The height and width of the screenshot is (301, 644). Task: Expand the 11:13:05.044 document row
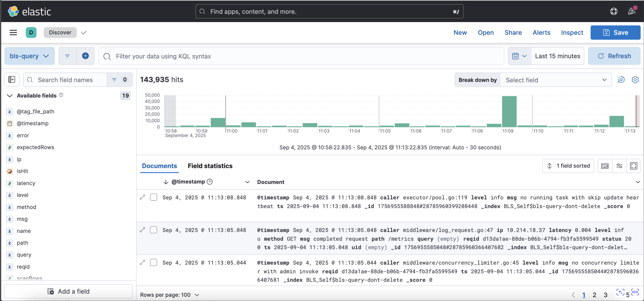coord(143,262)
